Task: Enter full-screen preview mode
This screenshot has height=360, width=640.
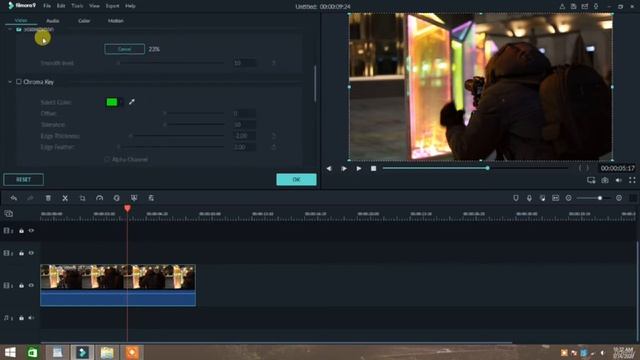Action: [632, 180]
